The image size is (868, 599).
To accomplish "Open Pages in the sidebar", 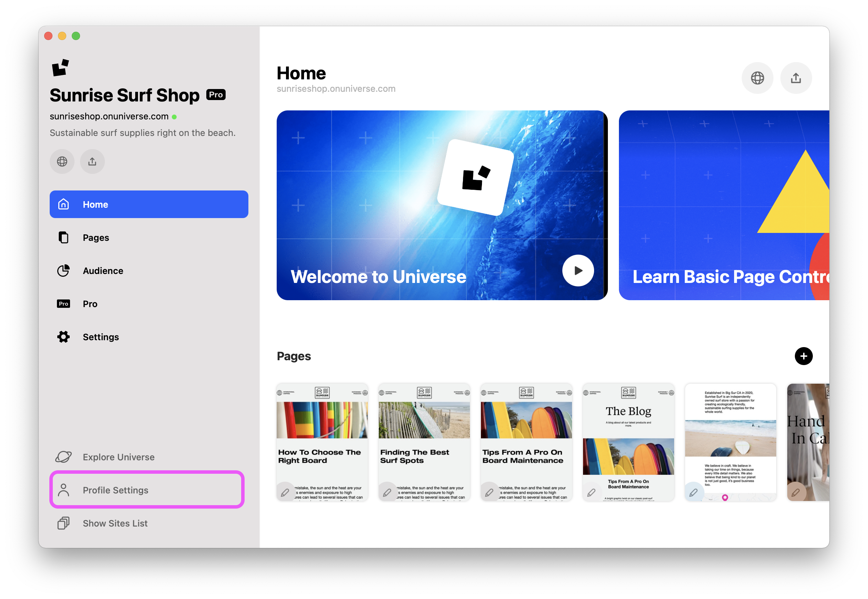I will point(96,238).
